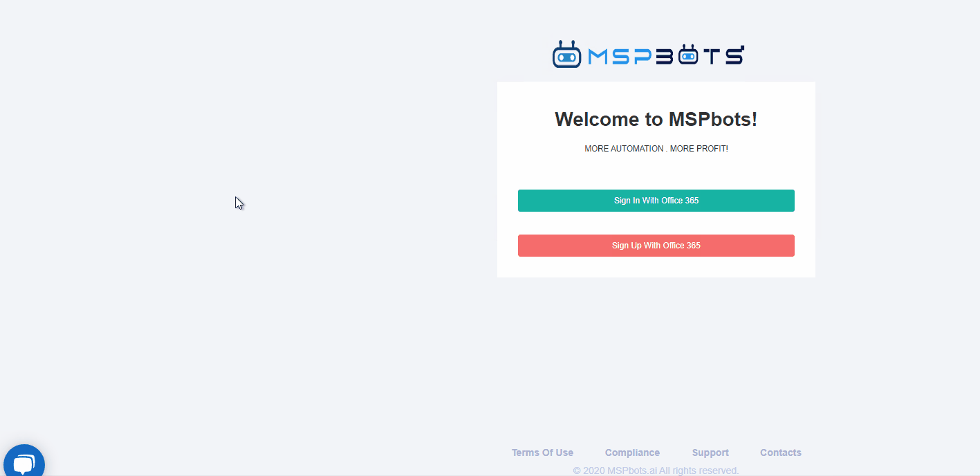Click the robot-face letter O in BOTS
The height and width of the screenshot is (476, 980).
(687, 55)
